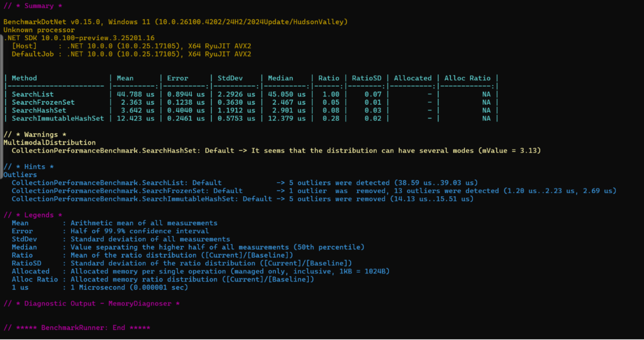Click the ratio value '1.00'
This screenshot has width=644, height=340.
[331, 94]
